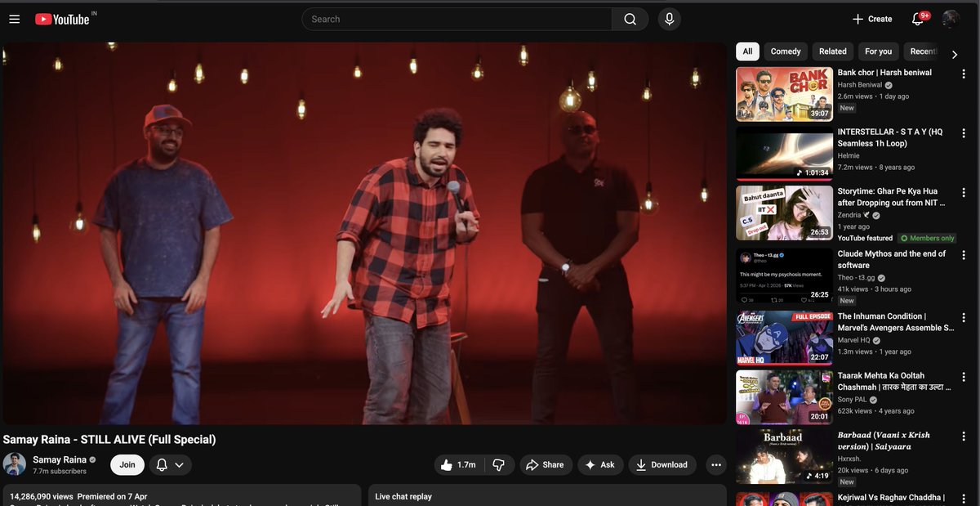
Task: Open title 'INTERSTELLAR - S T A Y' video
Action: click(x=890, y=137)
